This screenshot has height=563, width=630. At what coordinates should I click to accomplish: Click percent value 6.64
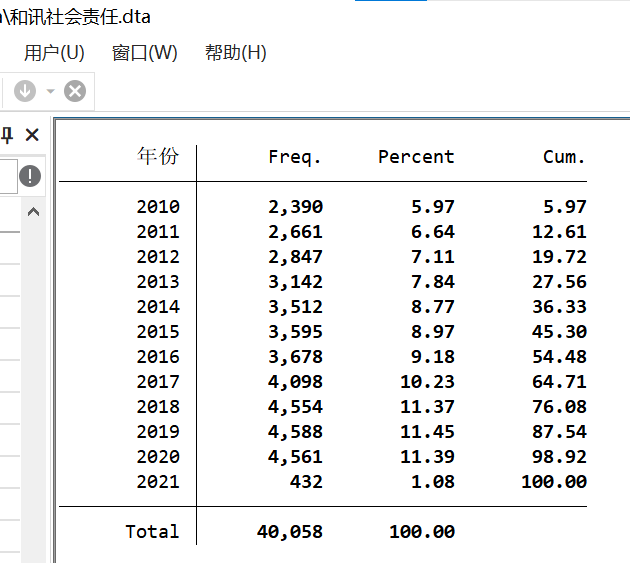click(433, 232)
